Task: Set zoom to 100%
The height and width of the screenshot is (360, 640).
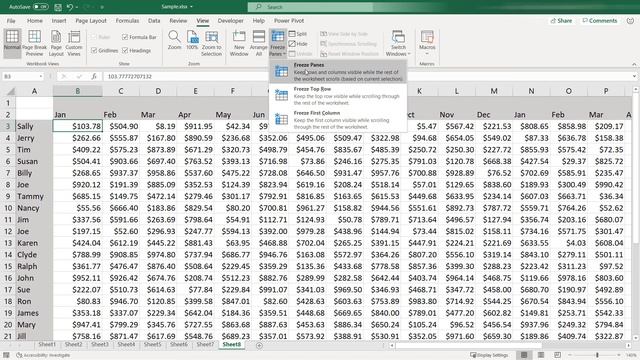Action: [192, 40]
